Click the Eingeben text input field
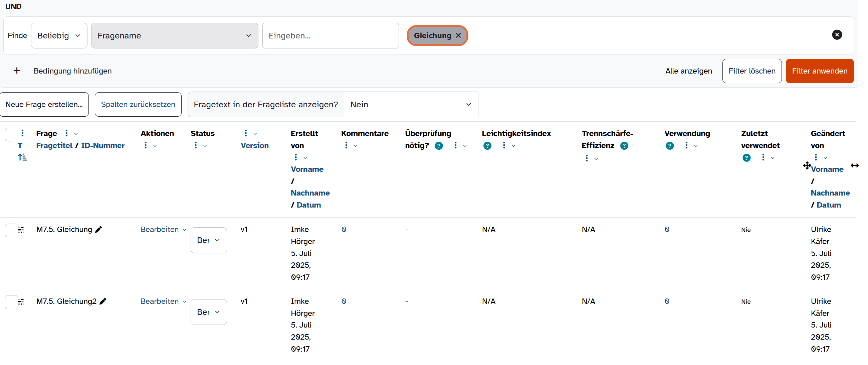 click(331, 36)
